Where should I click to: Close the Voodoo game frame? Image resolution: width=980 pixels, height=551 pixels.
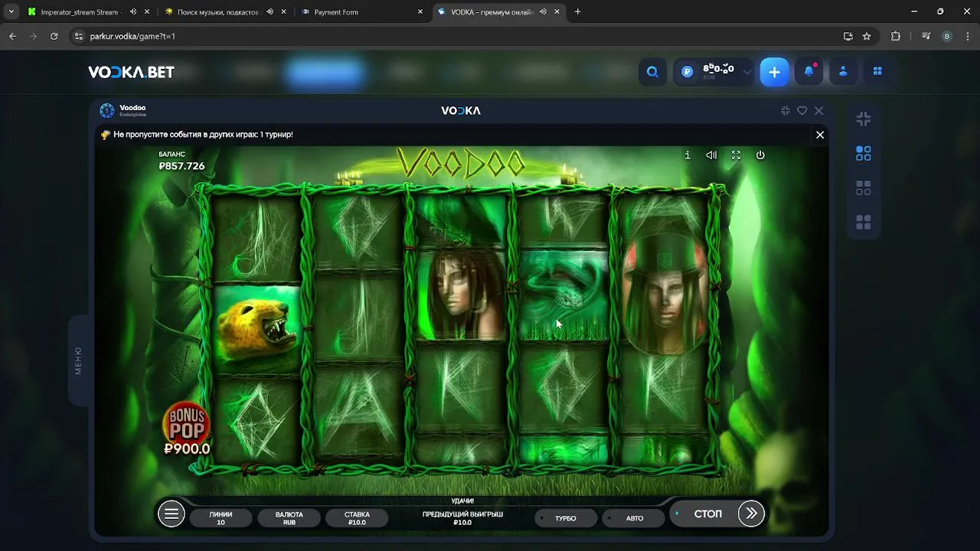(x=819, y=111)
